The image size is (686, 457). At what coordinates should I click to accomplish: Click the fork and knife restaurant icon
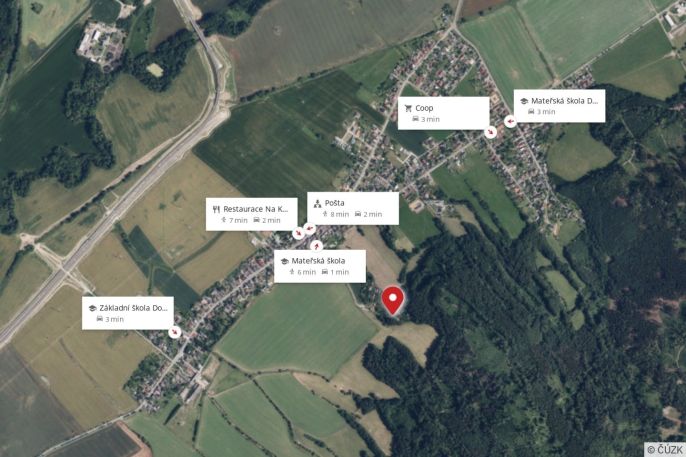tap(216, 209)
